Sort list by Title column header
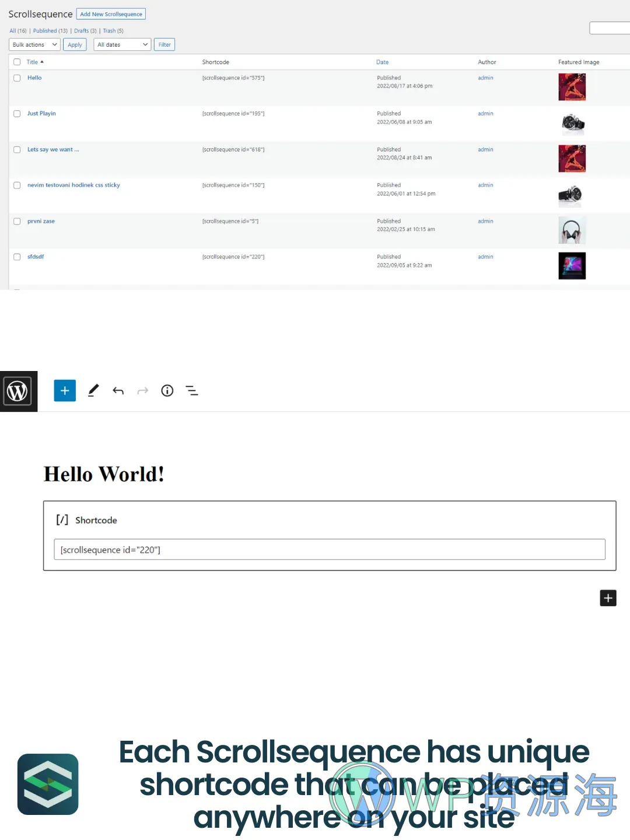Image resolution: width=630 pixels, height=840 pixels. click(32, 62)
